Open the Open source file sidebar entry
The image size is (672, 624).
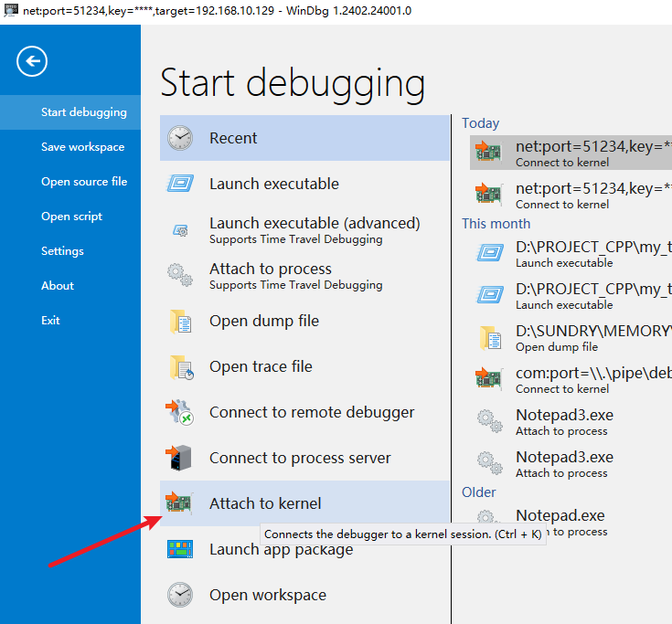point(70,182)
